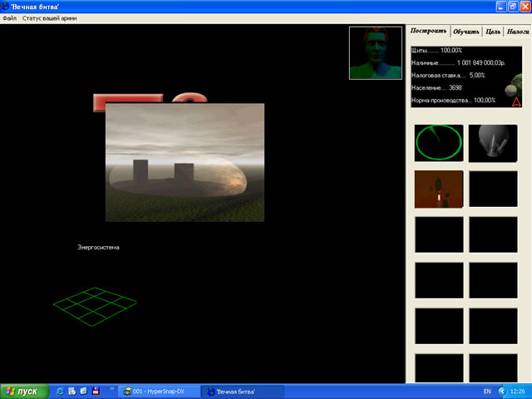Click the commander portrait thumbnail
This screenshot has height=399, width=532.
376,52
